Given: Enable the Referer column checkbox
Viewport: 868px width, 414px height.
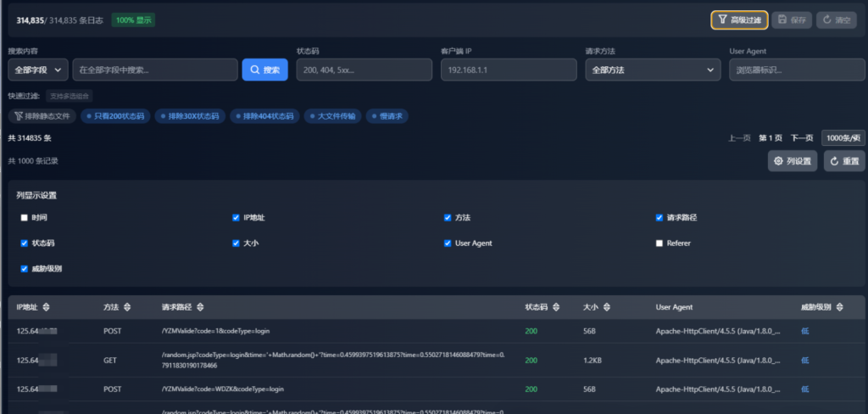Looking at the screenshot, I should (659, 243).
